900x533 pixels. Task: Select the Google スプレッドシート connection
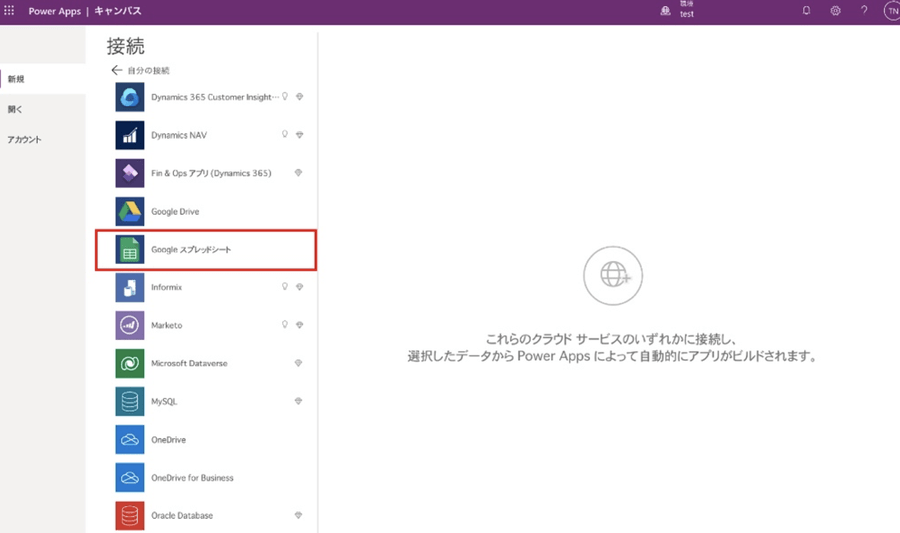point(205,249)
